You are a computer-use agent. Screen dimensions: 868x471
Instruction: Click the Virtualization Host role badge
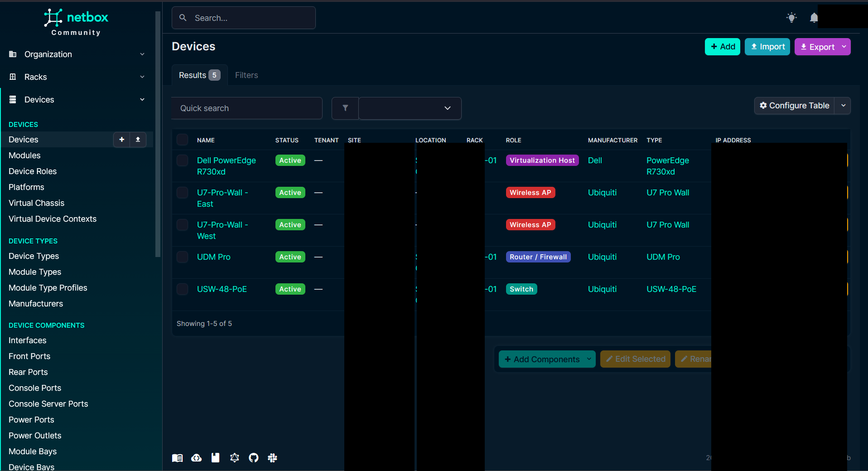pos(542,160)
